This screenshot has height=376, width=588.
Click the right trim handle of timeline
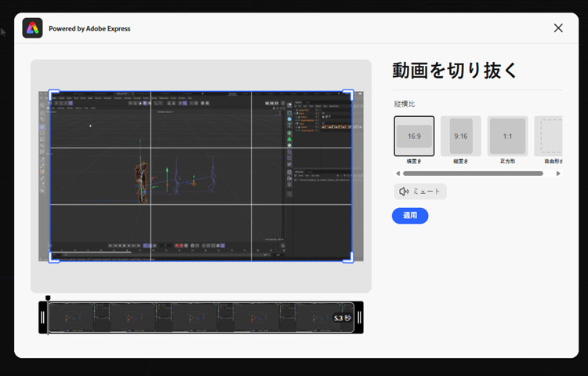(x=359, y=317)
